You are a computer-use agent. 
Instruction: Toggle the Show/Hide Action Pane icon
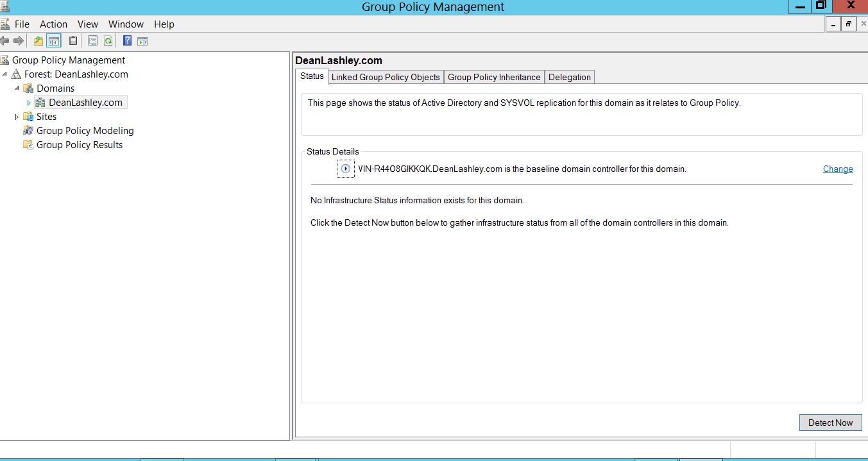[142, 41]
